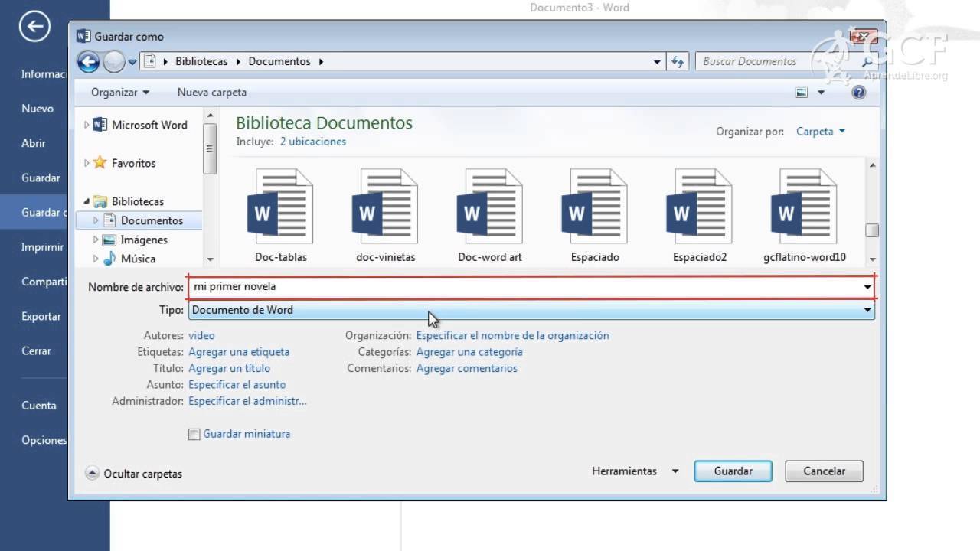
Task: Select the Espaciado document icon
Action: [595, 207]
